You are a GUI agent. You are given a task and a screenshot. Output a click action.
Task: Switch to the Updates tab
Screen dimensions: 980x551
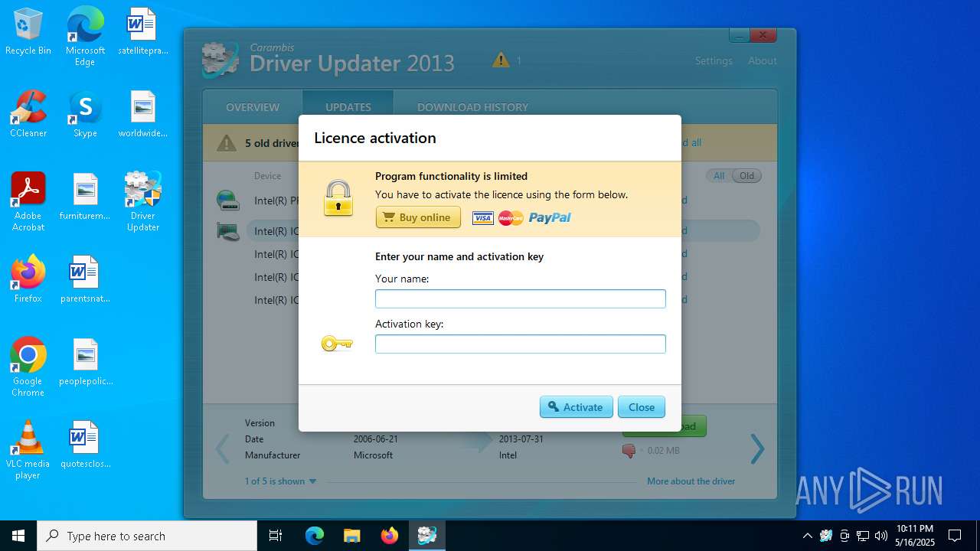coord(348,107)
